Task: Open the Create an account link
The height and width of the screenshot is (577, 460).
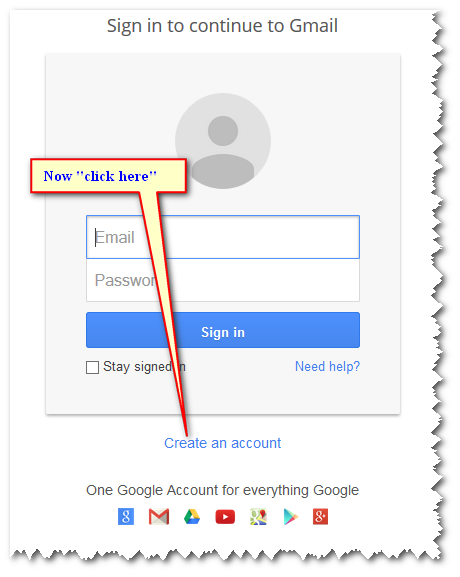Action: 223,443
